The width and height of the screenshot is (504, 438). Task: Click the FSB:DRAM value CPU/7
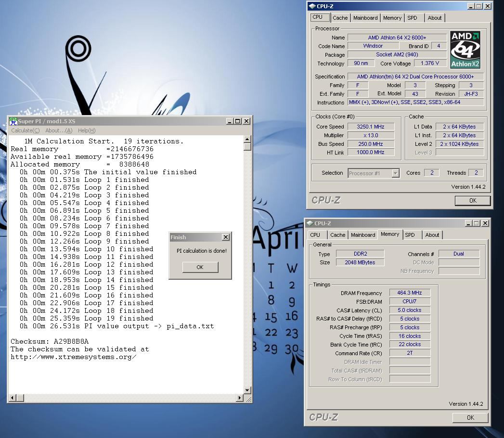pos(410,301)
